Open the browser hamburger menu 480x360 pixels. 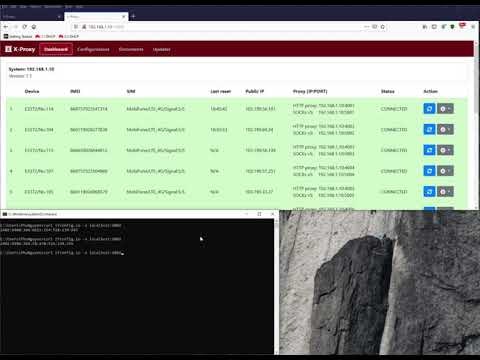pos(473,26)
